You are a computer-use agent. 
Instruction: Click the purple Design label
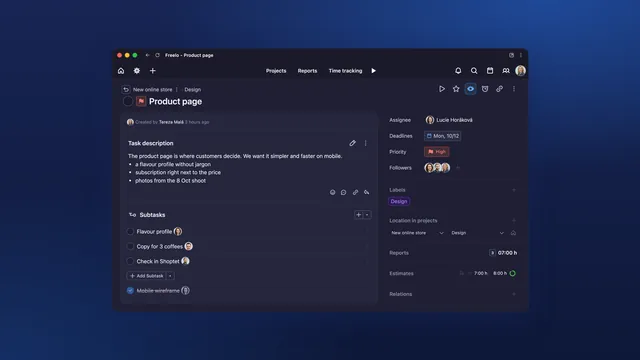399,201
